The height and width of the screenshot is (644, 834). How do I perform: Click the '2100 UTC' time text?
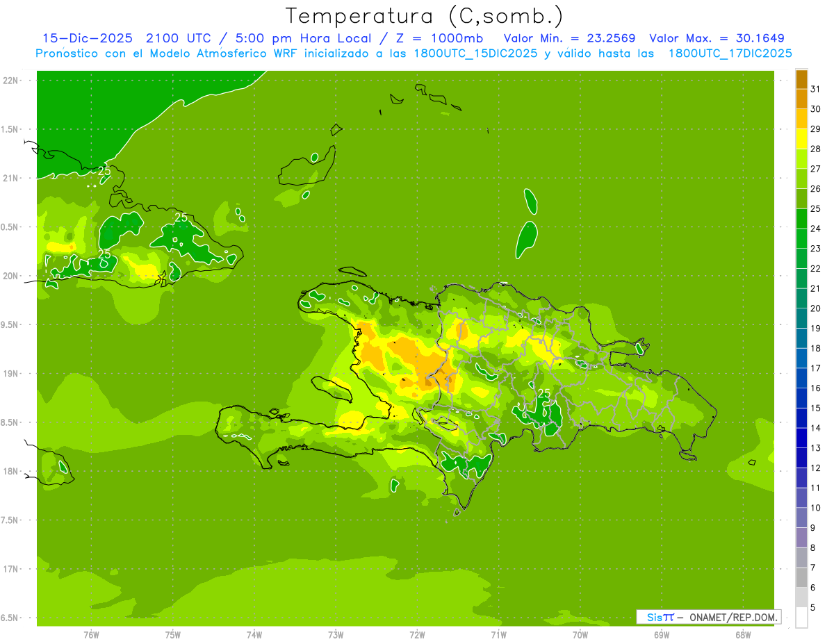pyautogui.click(x=179, y=38)
